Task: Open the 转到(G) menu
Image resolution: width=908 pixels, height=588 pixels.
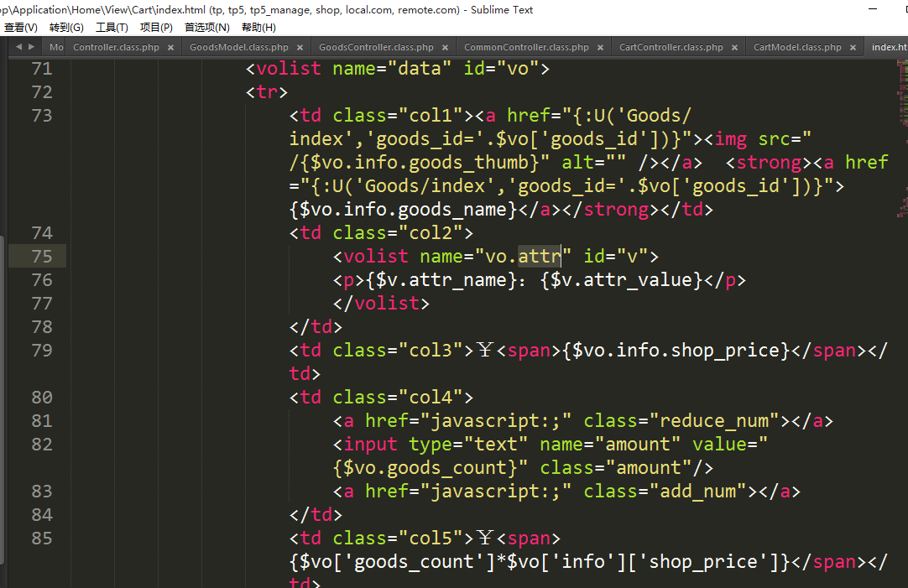Action: pos(66,28)
